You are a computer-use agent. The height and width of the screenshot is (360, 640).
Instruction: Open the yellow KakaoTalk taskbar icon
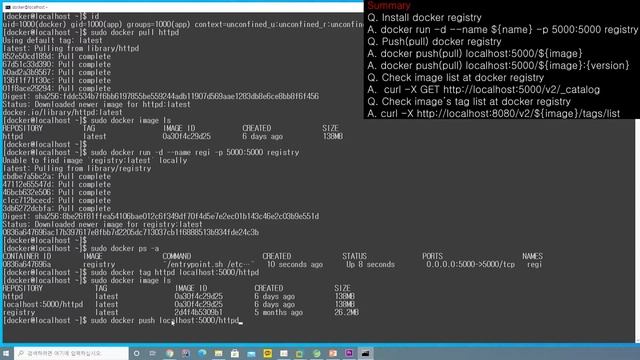click(268, 353)
